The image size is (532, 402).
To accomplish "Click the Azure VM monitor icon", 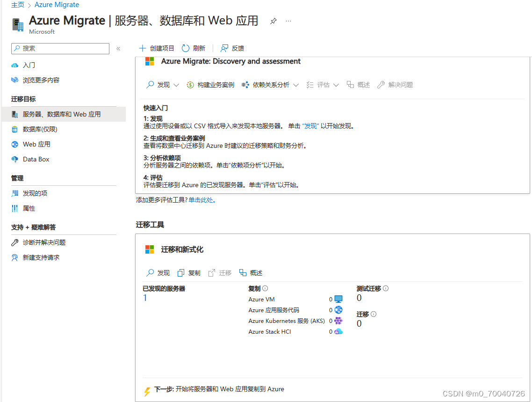I will [338, 299].
